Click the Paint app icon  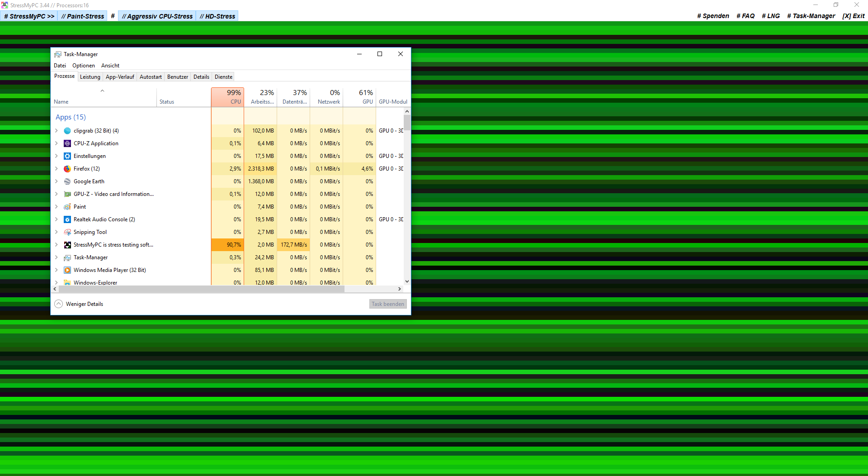click(67, 207)
